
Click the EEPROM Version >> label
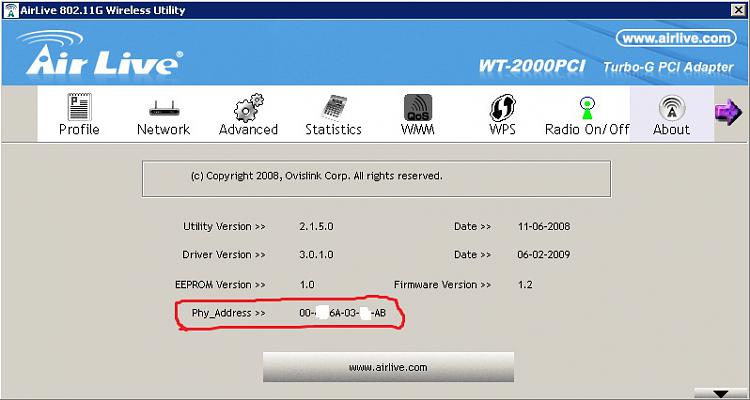coord(221,284)
